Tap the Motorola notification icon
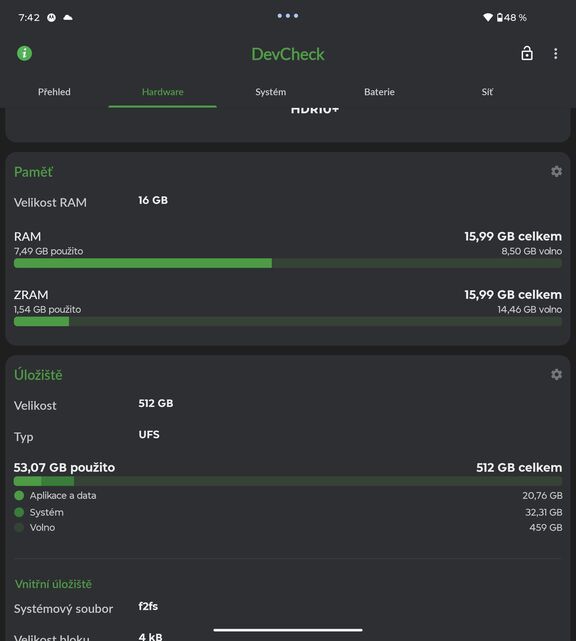This screenshot has width=576, height=641. 52,18
